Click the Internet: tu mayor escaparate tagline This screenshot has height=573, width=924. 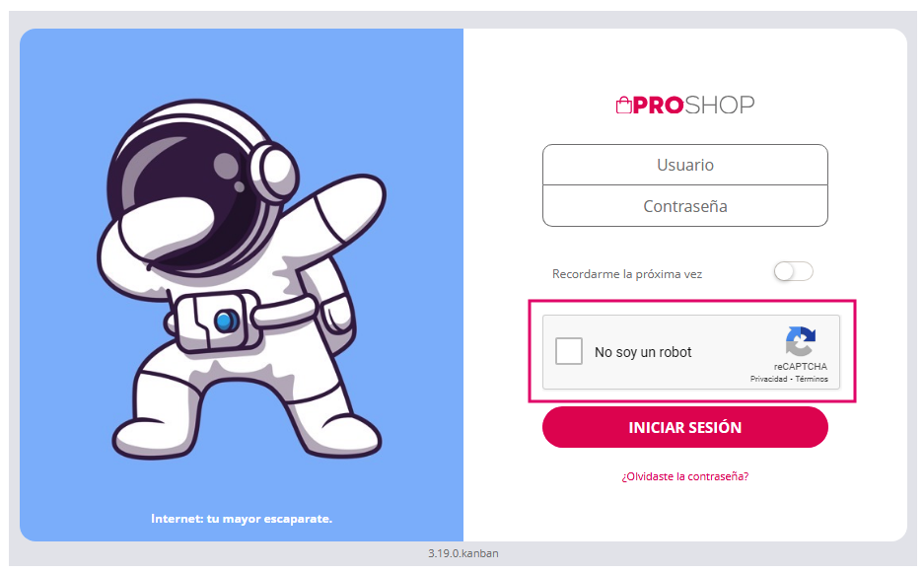242,519
